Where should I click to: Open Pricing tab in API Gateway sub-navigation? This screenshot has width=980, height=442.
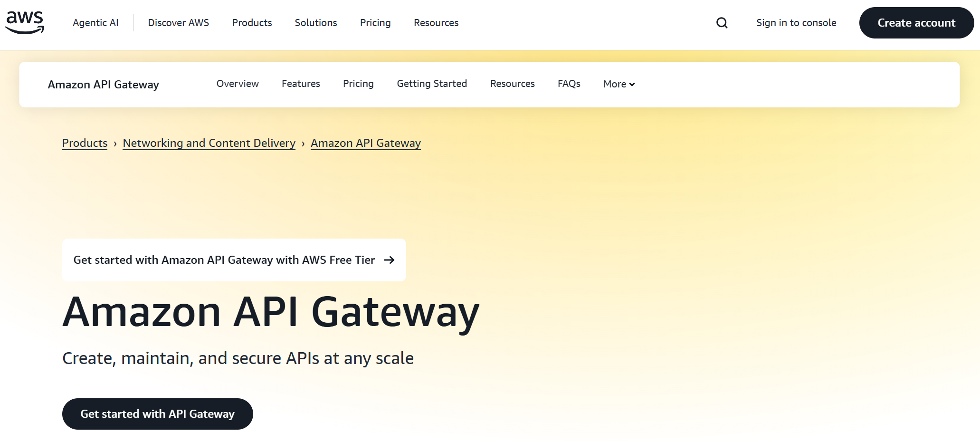pyautogui.click(x=358, y=84)
